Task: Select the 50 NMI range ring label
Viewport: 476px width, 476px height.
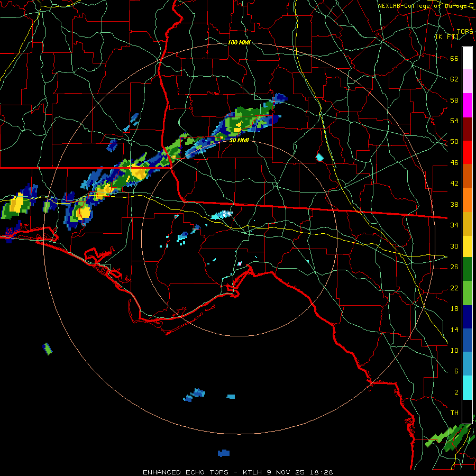Action: pos(239,140)
